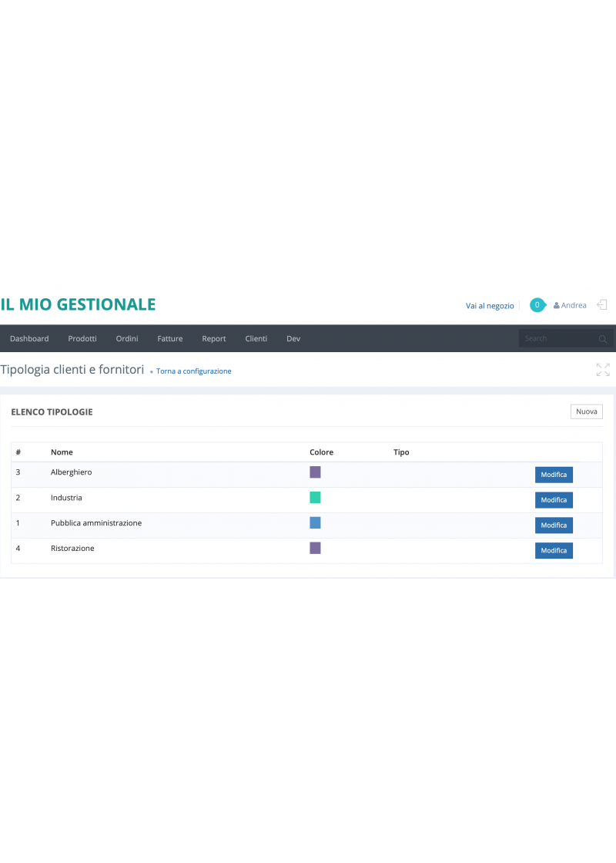Open the Prodotti menu

point(82,338)
